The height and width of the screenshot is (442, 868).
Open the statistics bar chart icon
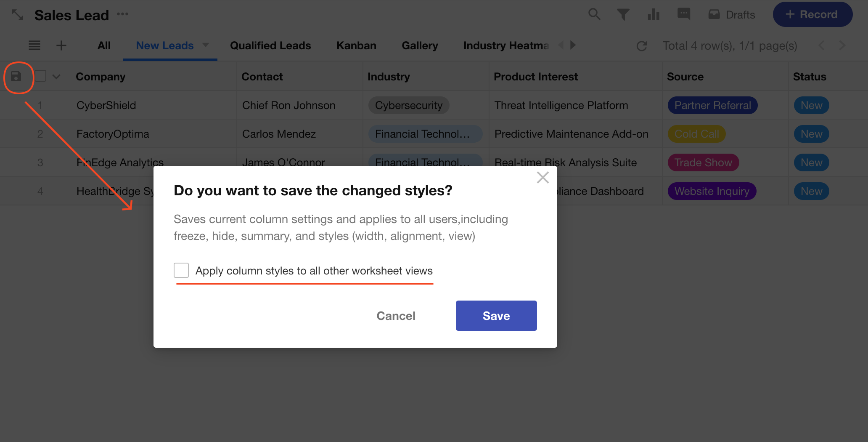click(653, 15)
